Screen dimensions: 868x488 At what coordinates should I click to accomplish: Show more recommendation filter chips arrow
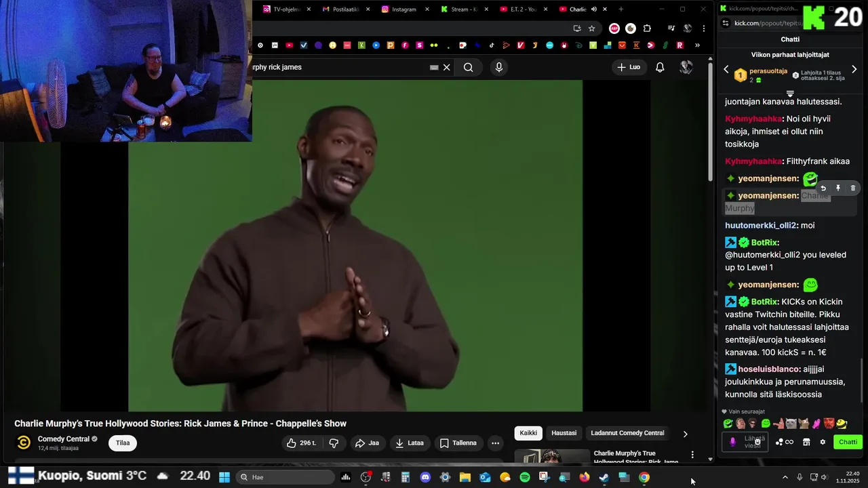[685, 434]
